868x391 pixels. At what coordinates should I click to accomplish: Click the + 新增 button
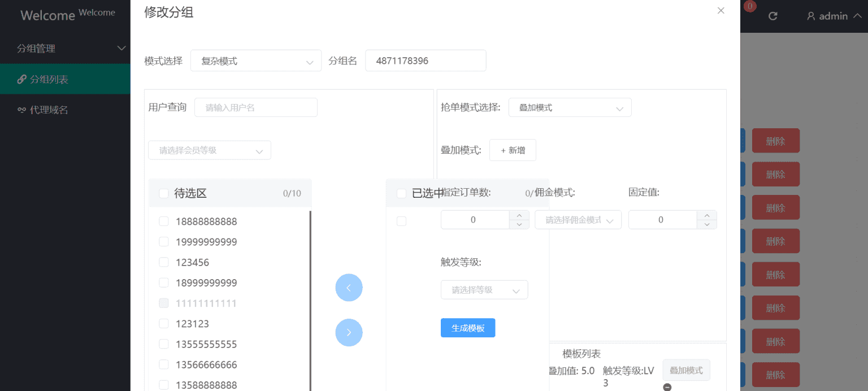(513, 150)
